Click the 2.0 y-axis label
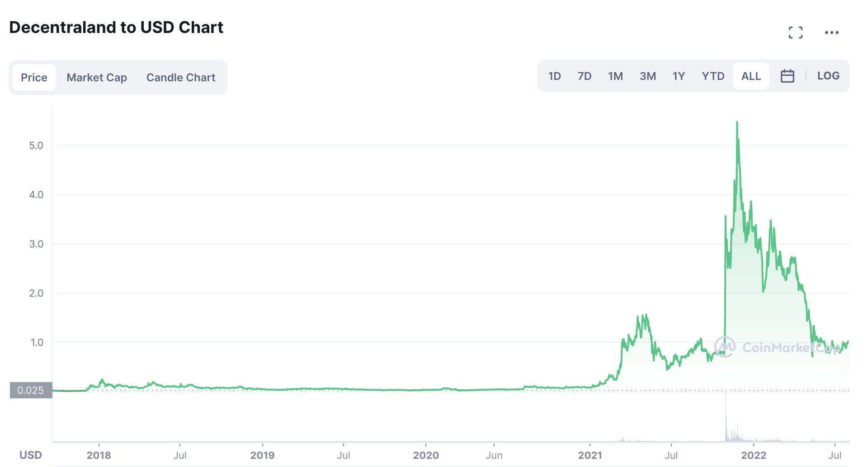The height and width of the screenshot is (467, 868). (x=36, y=293)
